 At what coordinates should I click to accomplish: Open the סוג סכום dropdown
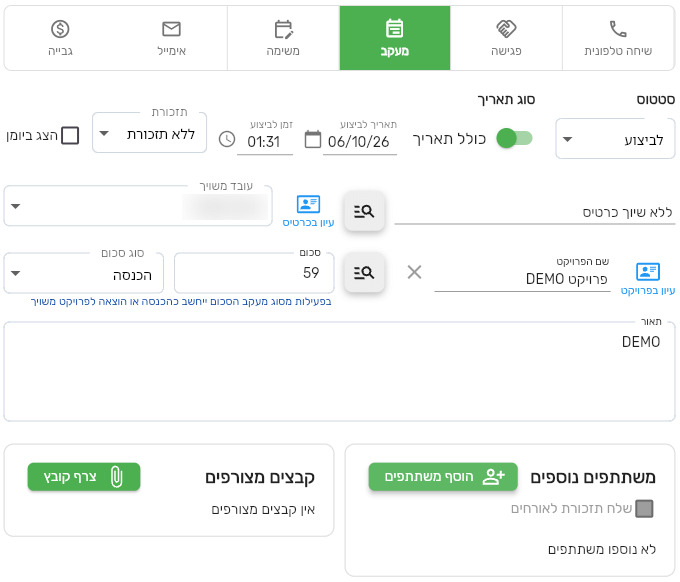pyautogui.click(x=84, y=273)
